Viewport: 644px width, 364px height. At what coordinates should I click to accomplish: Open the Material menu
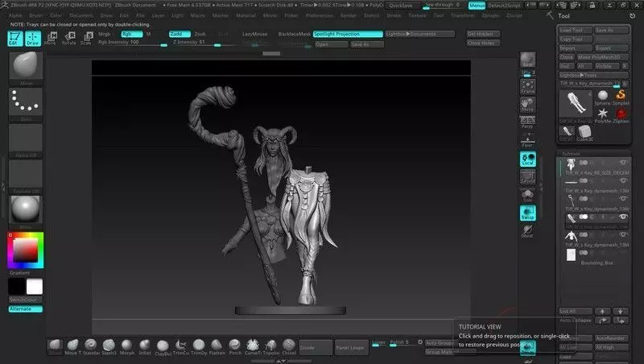tap(246, 15)
